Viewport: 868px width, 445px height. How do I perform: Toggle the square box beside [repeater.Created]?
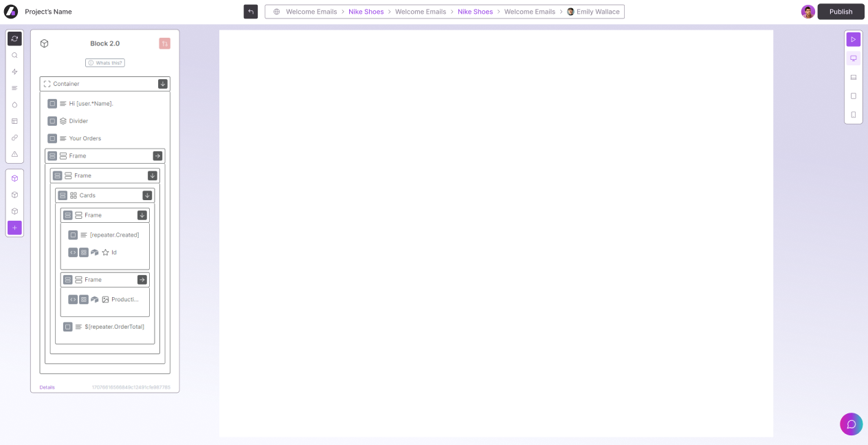(73, 235)
